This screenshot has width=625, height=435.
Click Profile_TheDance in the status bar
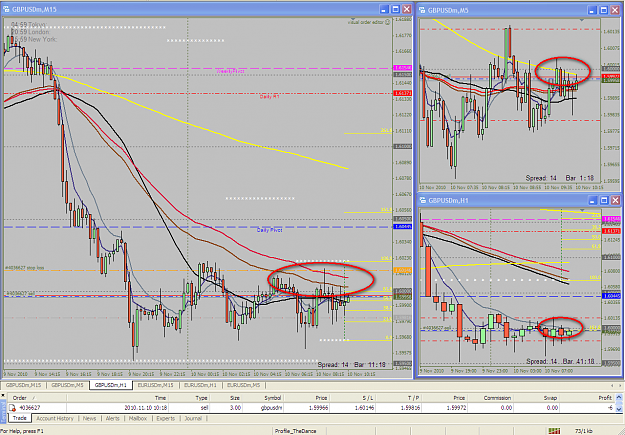[298, 431]
